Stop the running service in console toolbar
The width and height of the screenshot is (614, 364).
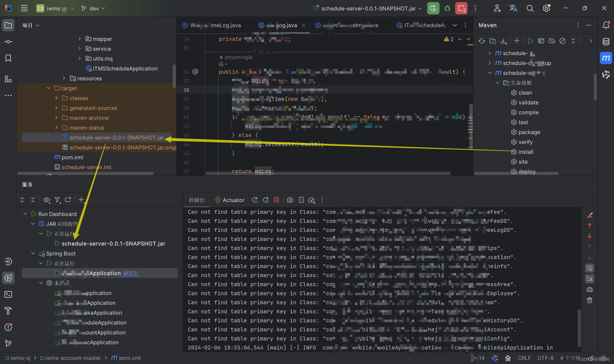tap(276, 200)
